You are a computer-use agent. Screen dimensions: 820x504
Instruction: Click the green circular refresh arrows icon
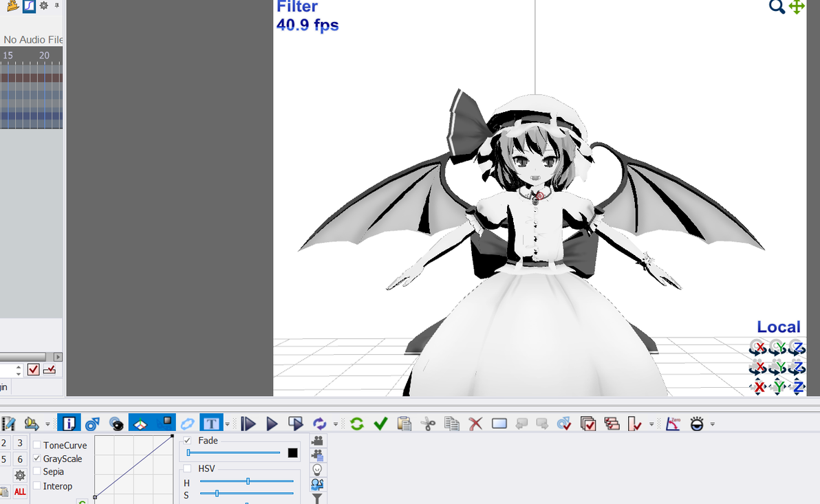point(357,424)
